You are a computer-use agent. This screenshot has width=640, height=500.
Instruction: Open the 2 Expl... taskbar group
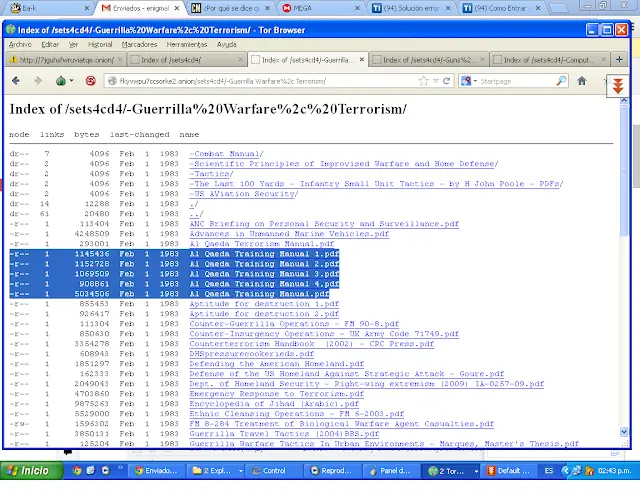tap(217, 471)
